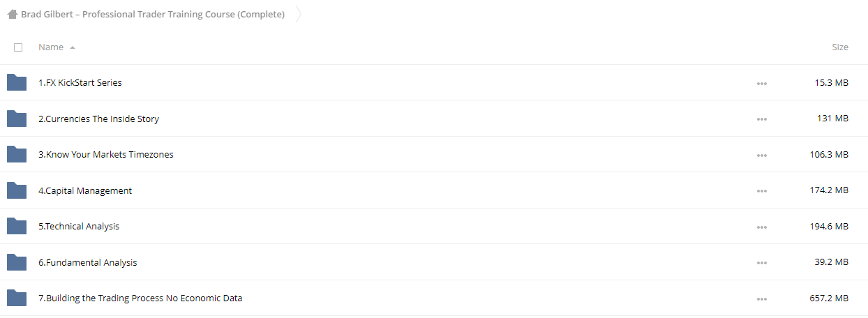Open more options for 3.Know Your Markets Timezones
Viewport: 868px width, 318px height.
tap(761, 156)
